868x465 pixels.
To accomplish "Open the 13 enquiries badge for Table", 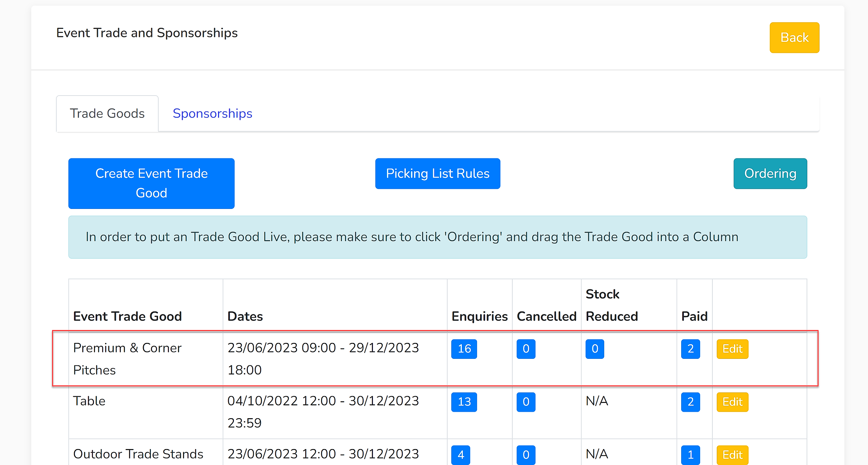I will [464, 402].
